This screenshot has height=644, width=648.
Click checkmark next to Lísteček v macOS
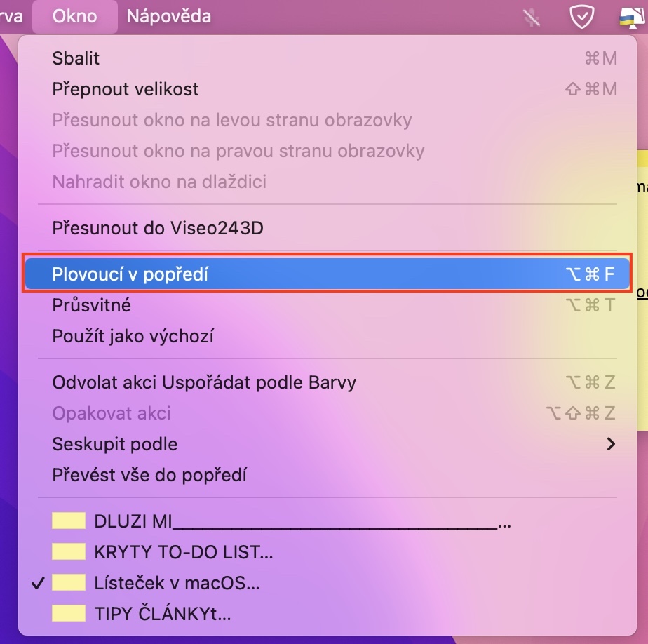tap(39, 583)
